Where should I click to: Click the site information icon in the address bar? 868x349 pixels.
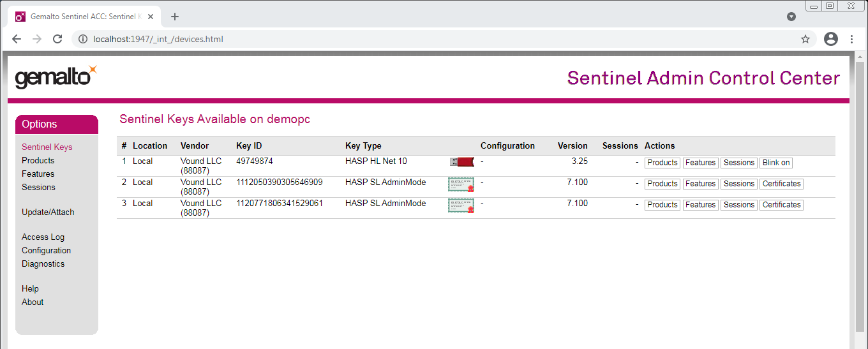pyautogui.click(x=82, y=39)
